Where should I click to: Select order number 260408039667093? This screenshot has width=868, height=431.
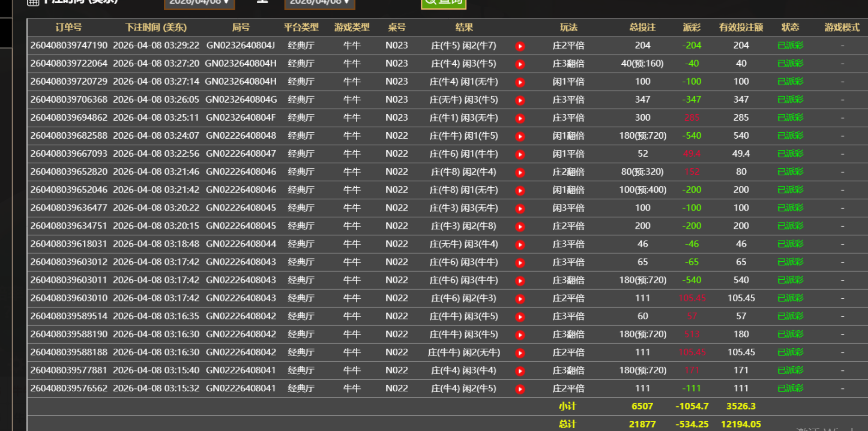click(x=69, y=154)
